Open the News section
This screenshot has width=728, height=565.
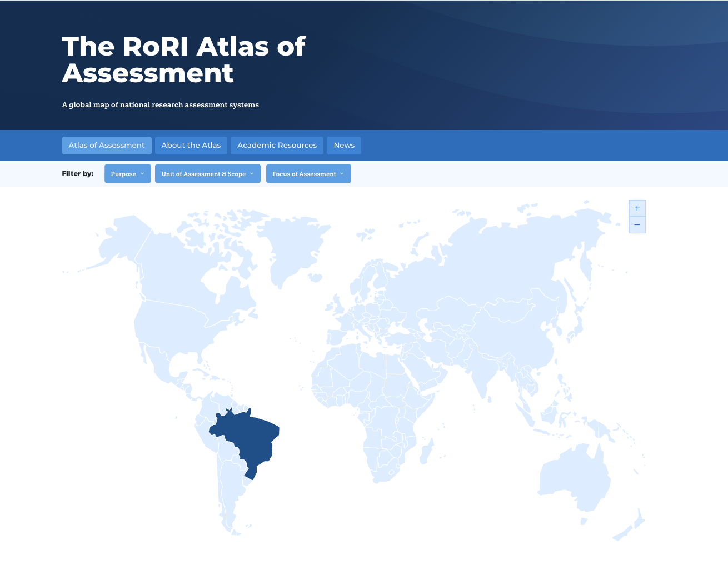344,146
